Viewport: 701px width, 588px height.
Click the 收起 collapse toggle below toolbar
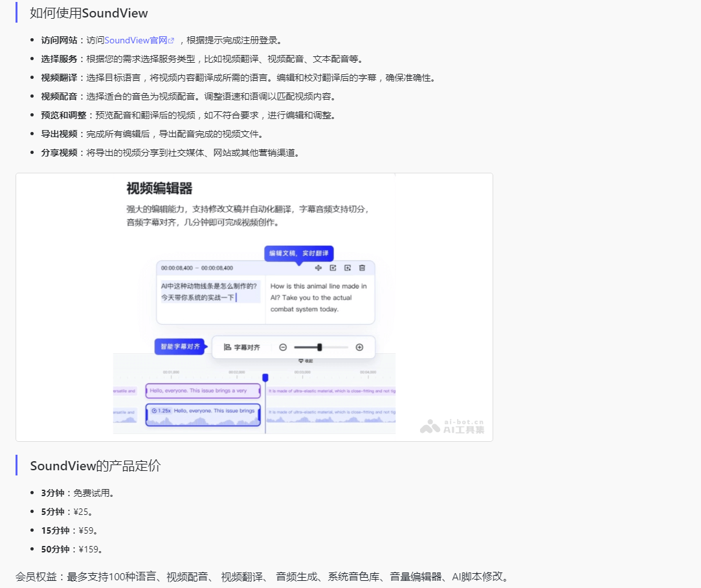click(306, 360)
